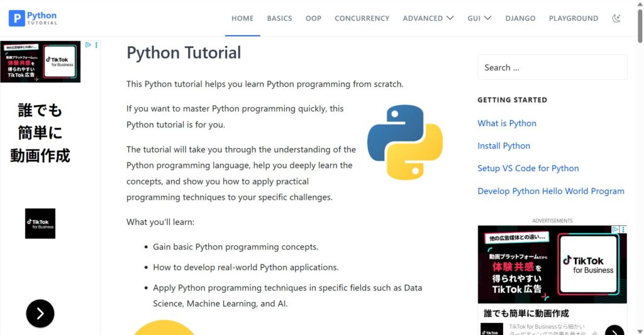Click the right sidebar TikTok ad image
This screenshot has height=335, width=644.
(x=552, y=264)
